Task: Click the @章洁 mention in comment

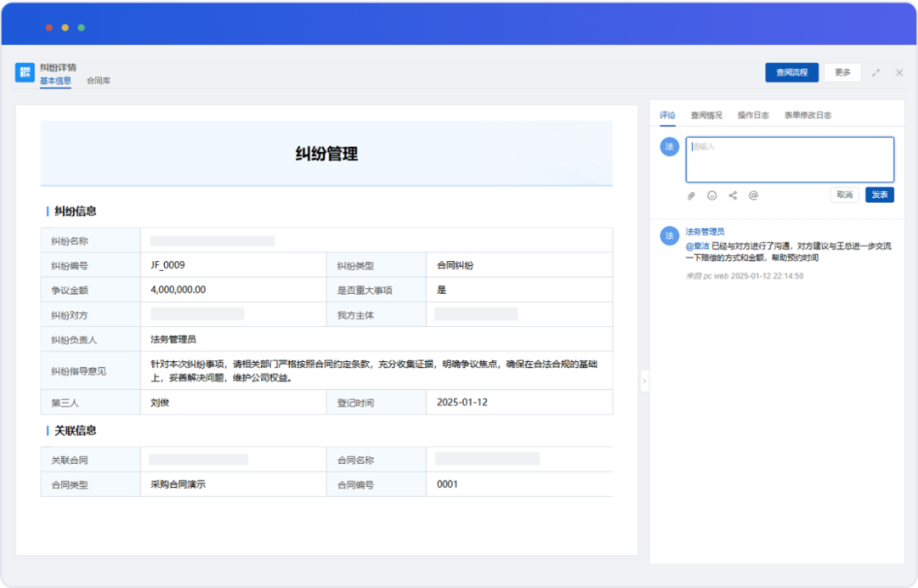Action: coord(697,246)
